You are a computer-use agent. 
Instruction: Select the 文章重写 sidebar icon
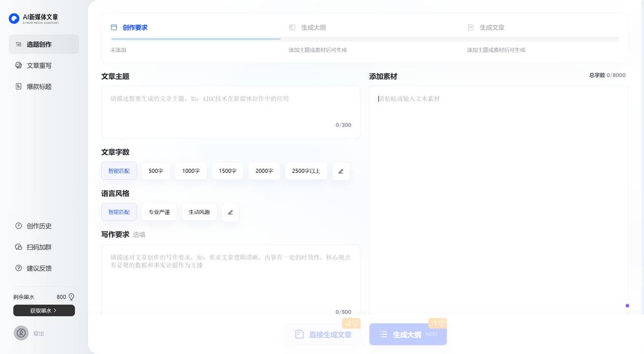coord(19,65)
